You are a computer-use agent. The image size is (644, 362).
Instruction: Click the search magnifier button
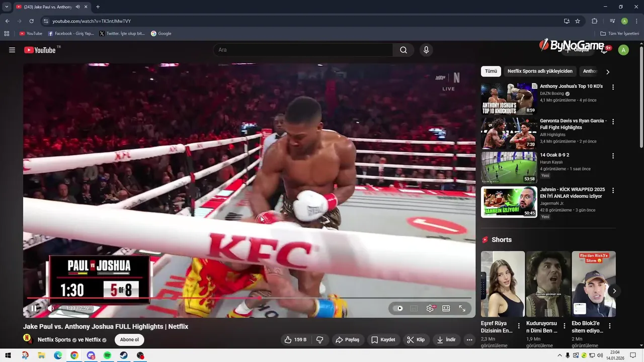click(404, 50)
